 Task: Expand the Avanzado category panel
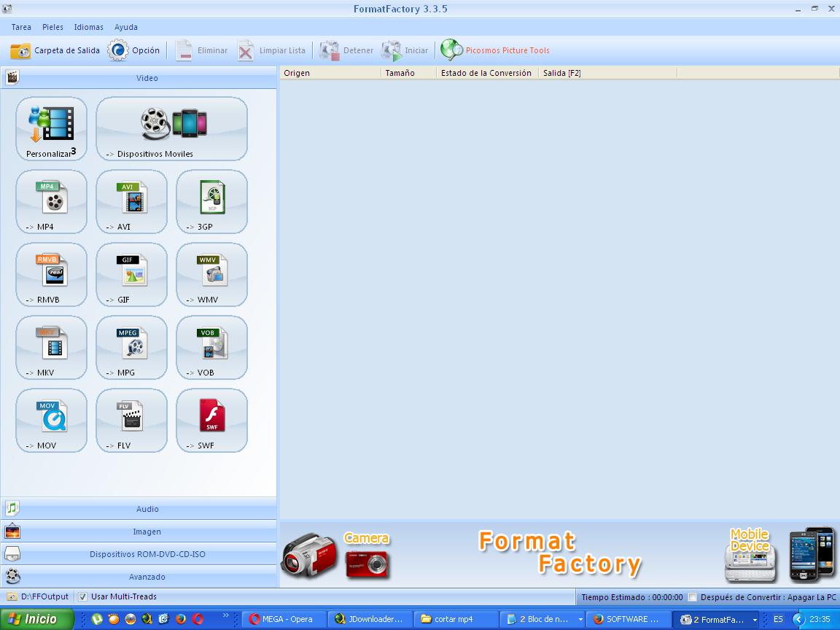tap(139, 577)
